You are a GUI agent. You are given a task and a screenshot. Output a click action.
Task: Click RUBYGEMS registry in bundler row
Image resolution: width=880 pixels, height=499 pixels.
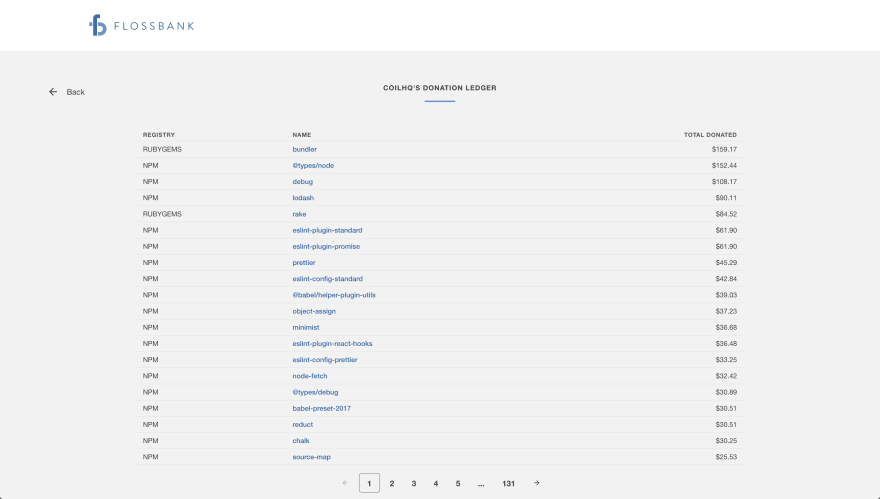click(x=162, y=149)
